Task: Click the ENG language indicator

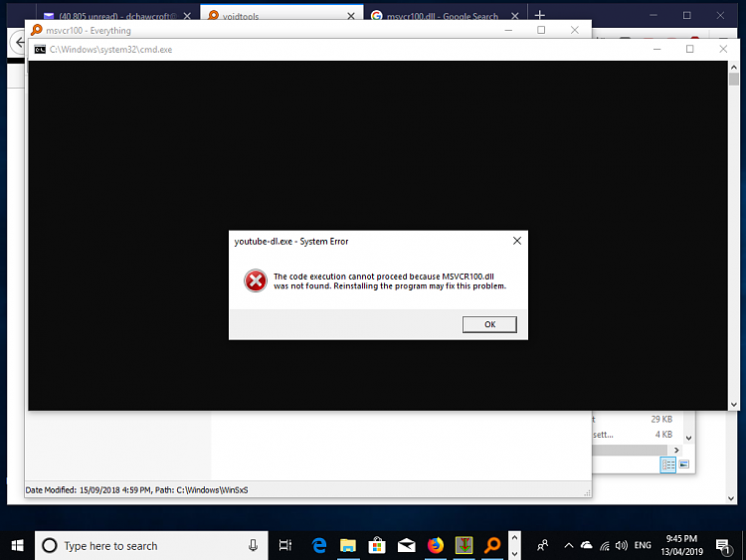Action: (x=643, y=545)
